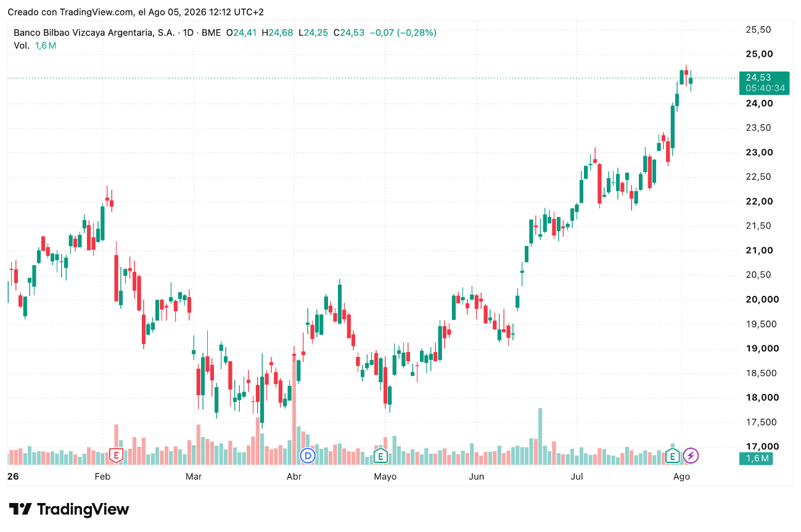The image size is (801, 532).
Task: Click the 20,50 price axis label
Action: click(x=758, y=275)
